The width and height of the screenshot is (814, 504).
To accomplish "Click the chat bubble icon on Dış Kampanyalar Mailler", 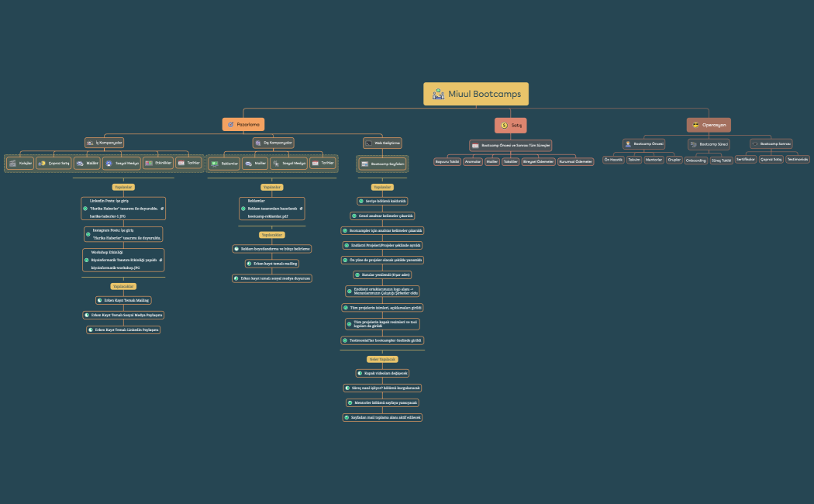I will point(248,164).
